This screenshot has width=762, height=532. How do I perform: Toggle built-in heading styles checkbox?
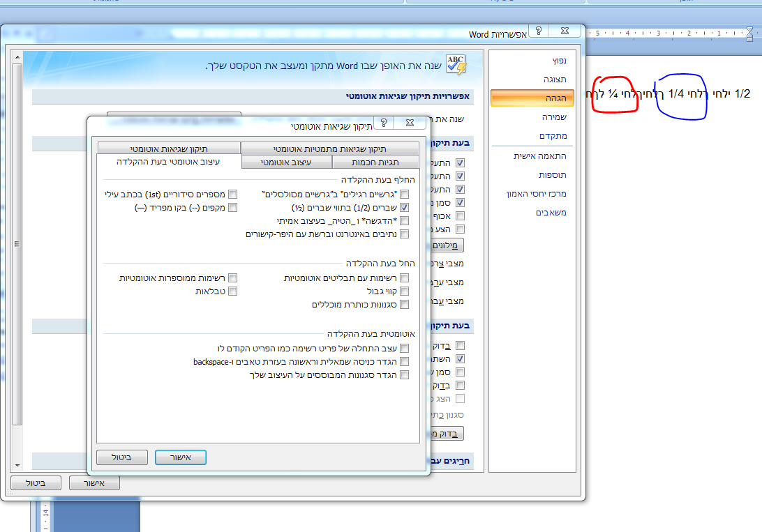coord(404,304)
